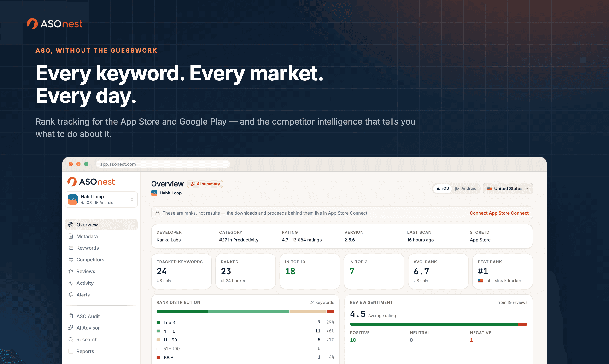Click the Research magnifier icon

[71, 340]
